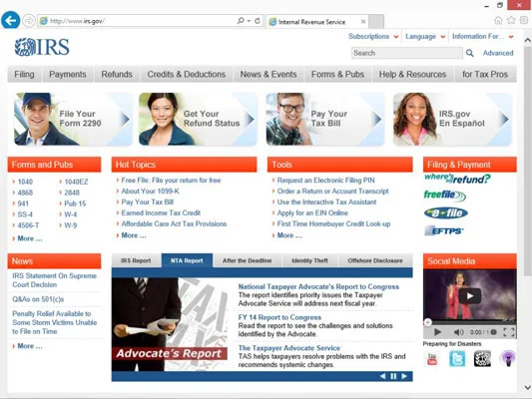Click the browser back arrow button
The height and width of the screenshot is (399, 532).
coord(11,21)
